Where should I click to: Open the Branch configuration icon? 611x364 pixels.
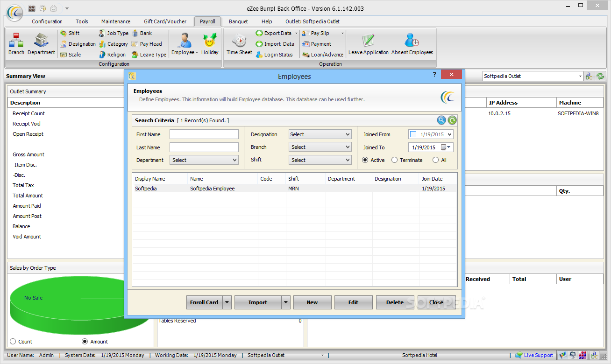pyautogui.click(x=16, y=44)
